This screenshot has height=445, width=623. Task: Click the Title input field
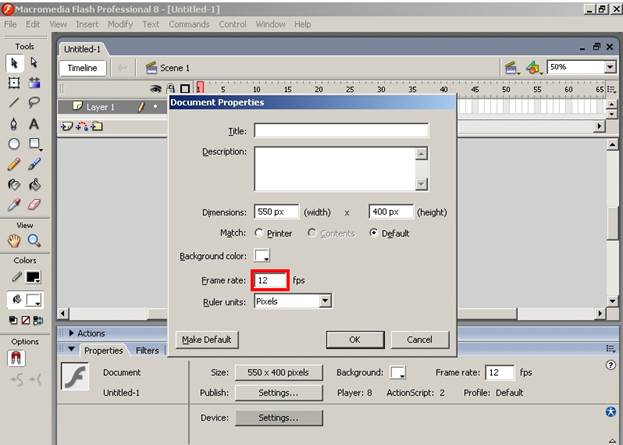pyautogui.click(x=341, y=130)
